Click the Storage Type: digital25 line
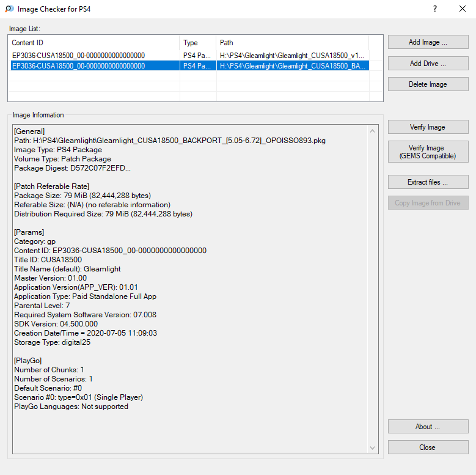 point(52,342)
